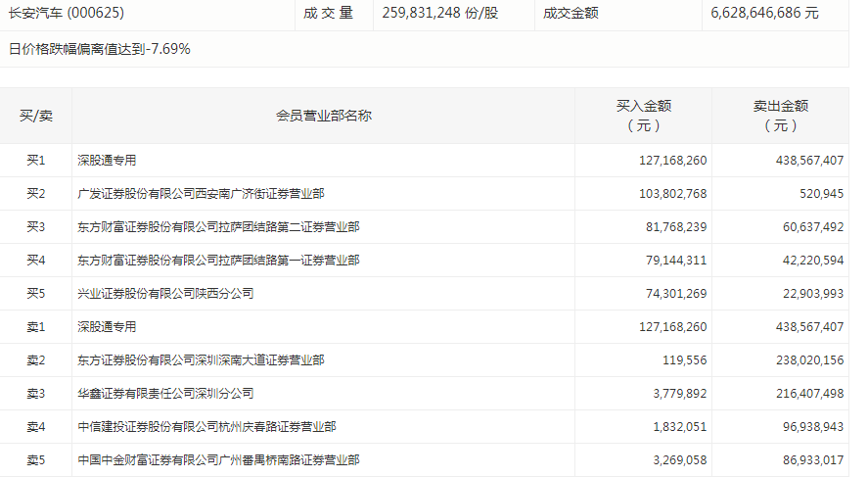The height and width of the screenshot is (478, 868).
Task: Click sell amount 520,945
Action: click(821, 194)
